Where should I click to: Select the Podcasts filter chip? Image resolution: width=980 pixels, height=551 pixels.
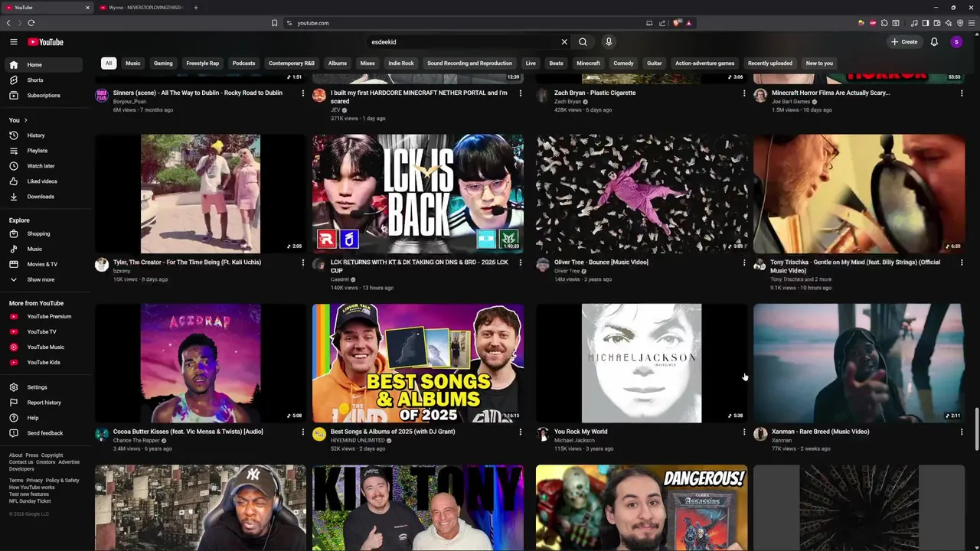pyautogui.click(x=243, y=64)
